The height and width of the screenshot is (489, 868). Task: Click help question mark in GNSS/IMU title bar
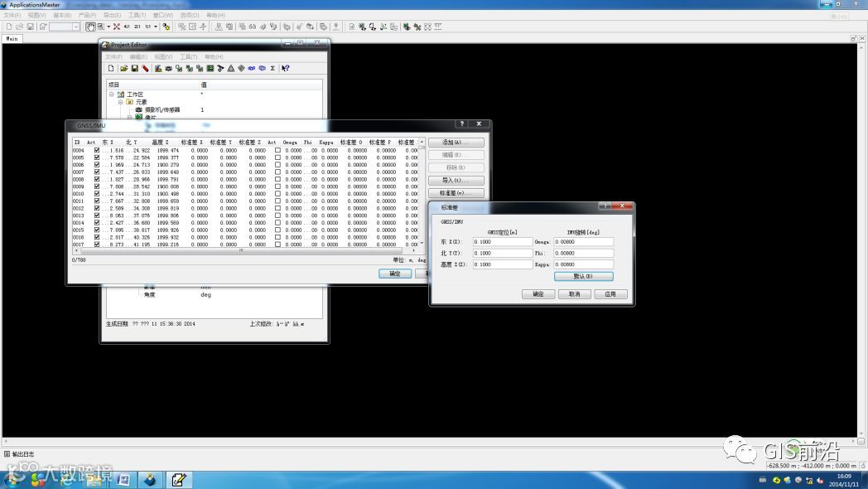click(x=461, y=123)
